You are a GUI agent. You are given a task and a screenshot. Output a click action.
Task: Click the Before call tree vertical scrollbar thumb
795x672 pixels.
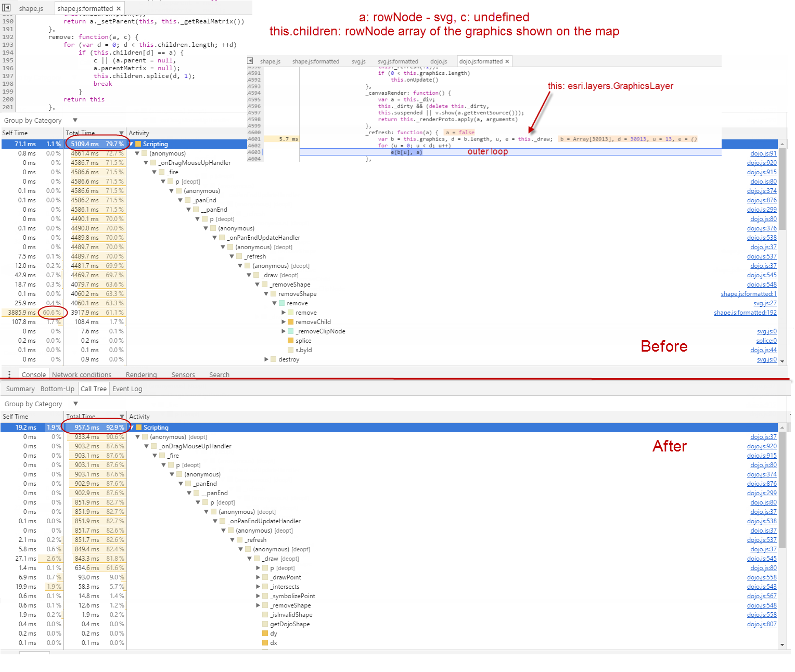(x=782, y=188)
